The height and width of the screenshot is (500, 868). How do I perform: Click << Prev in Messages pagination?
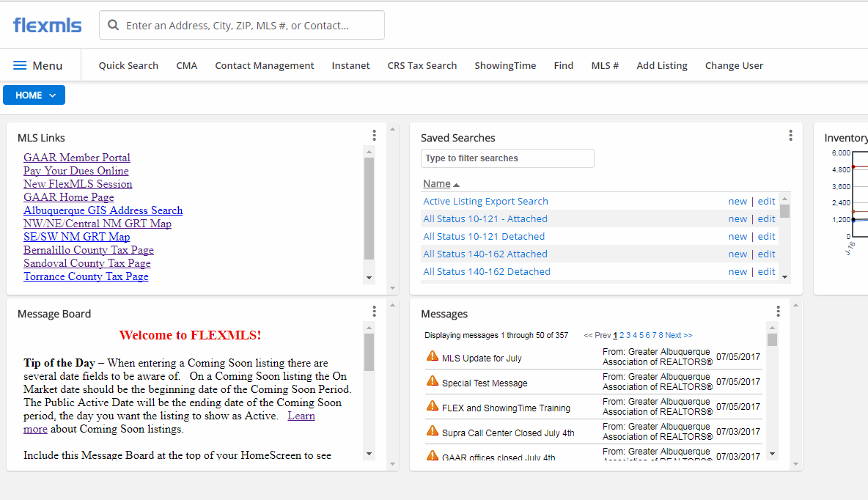pos(597,336)
